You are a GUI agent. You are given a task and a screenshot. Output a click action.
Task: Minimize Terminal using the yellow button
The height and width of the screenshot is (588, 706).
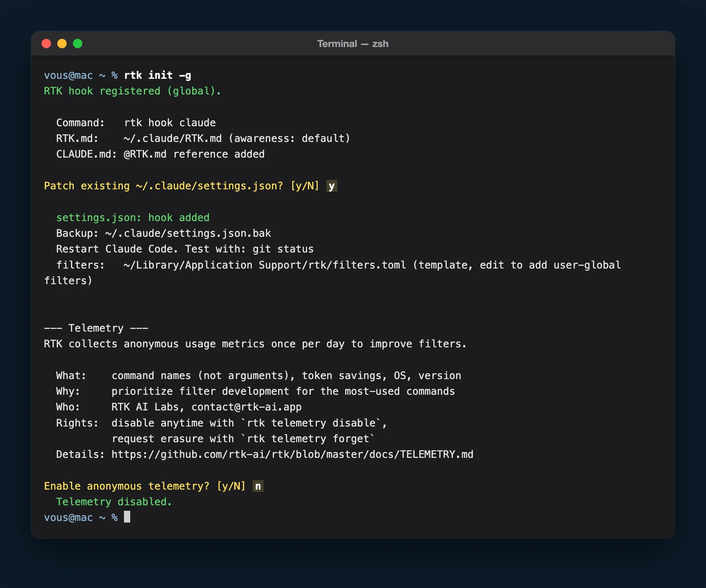click(x=62, y=44)
